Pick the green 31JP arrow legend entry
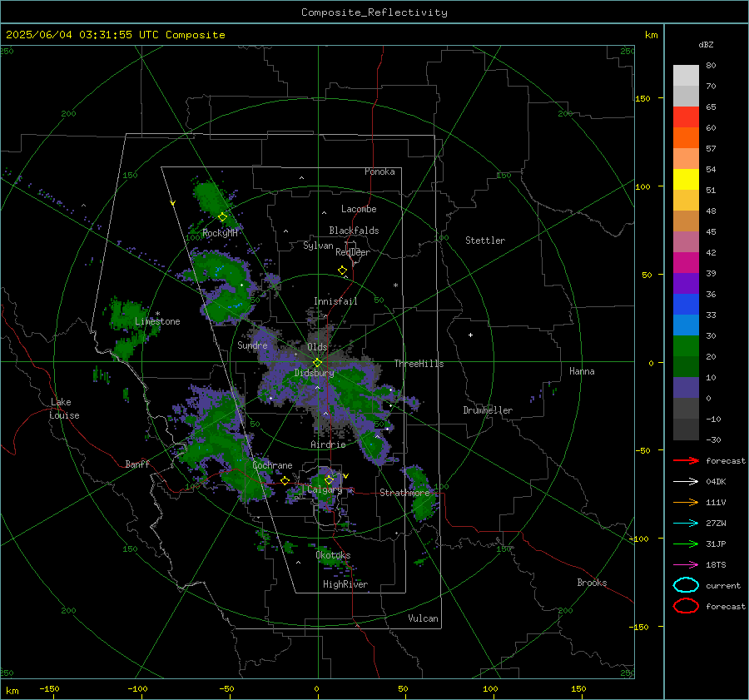 (686, 544)
